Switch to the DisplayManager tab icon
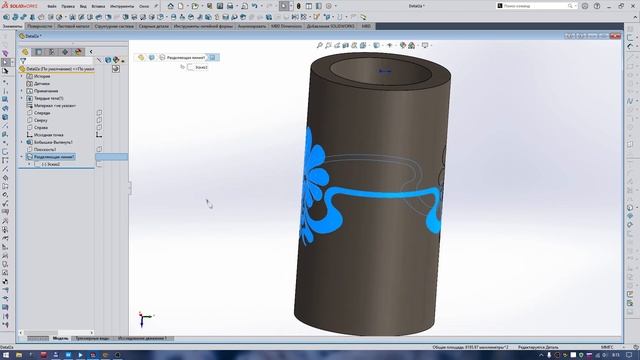This screenshot has width=640, height=360. point(78,52)
